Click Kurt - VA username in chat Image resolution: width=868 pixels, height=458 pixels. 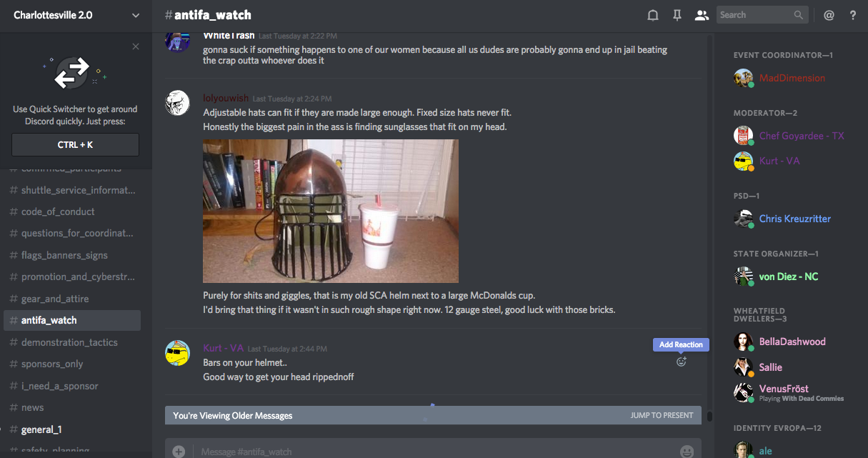pyautogui.click(x=223, y=348)
